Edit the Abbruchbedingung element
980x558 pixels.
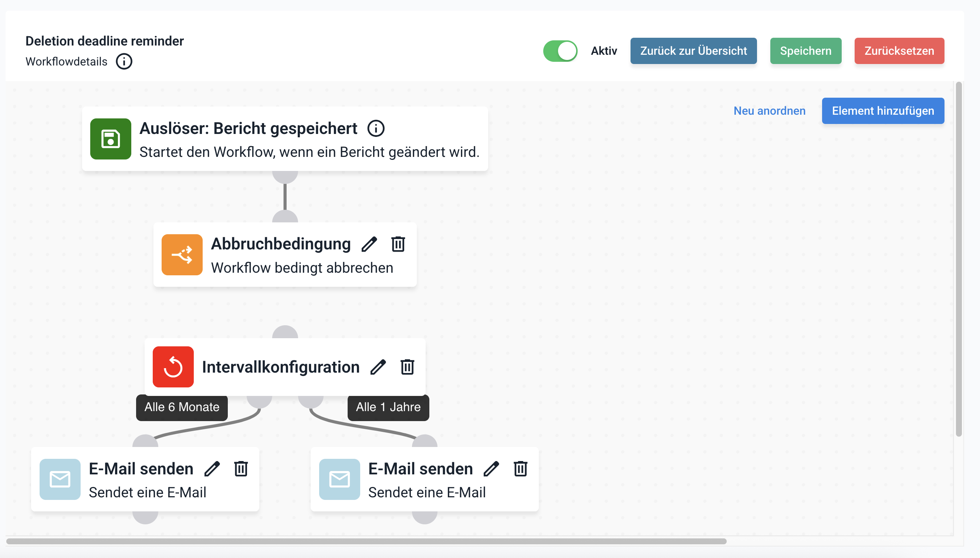pos(369,244)
